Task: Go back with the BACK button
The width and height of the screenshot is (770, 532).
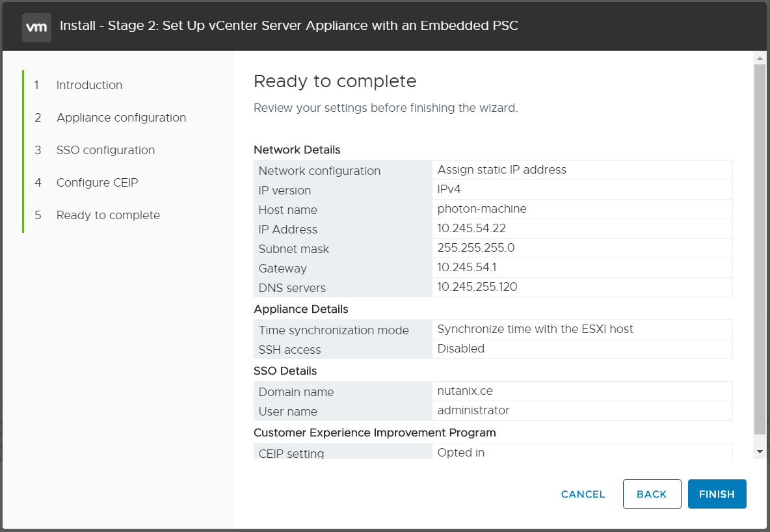Action: click(652, 494)
